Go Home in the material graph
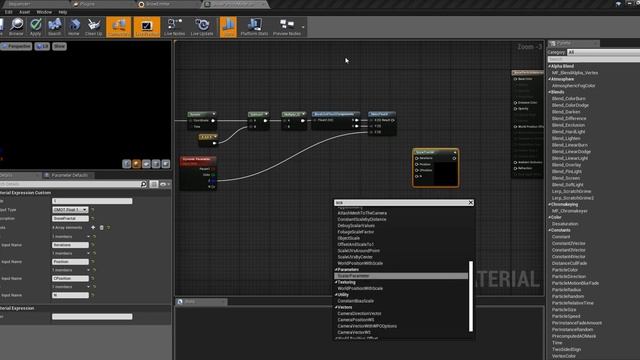The image size is (640, 360). click(x=74, y=27)
